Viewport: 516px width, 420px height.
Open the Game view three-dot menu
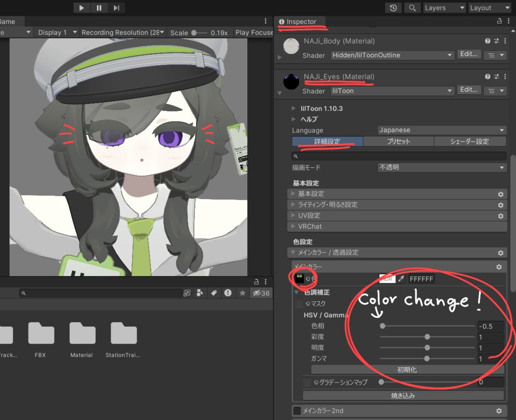point(266,21)
